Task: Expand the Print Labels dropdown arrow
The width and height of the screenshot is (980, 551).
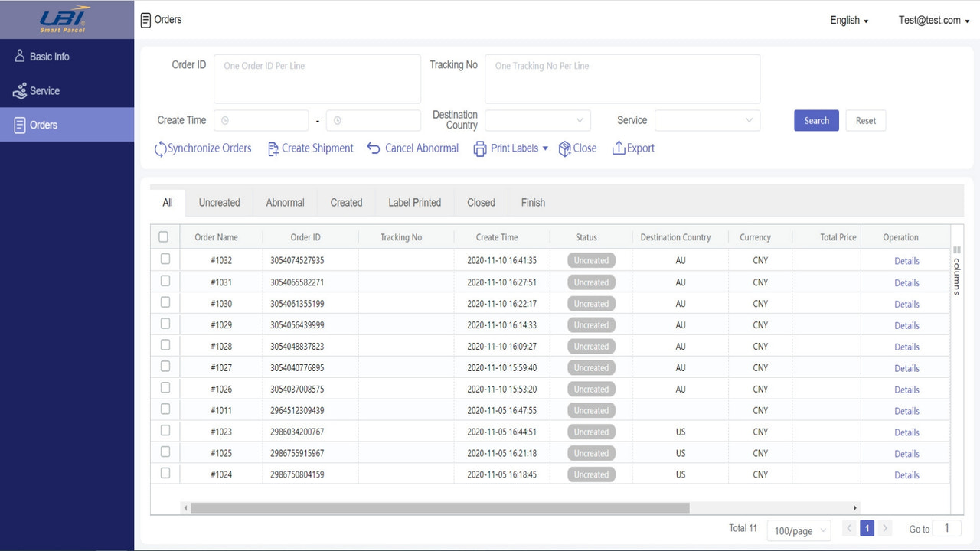Action: point(544,148)
